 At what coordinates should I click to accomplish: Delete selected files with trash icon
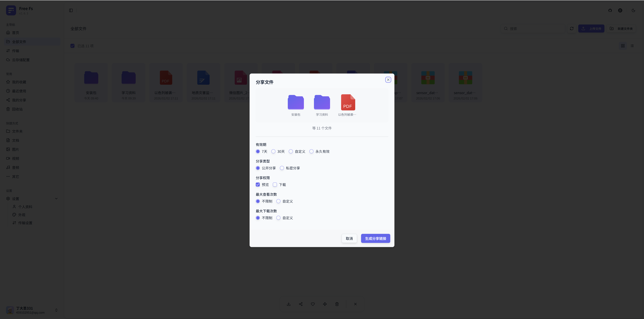pos(337,304)
